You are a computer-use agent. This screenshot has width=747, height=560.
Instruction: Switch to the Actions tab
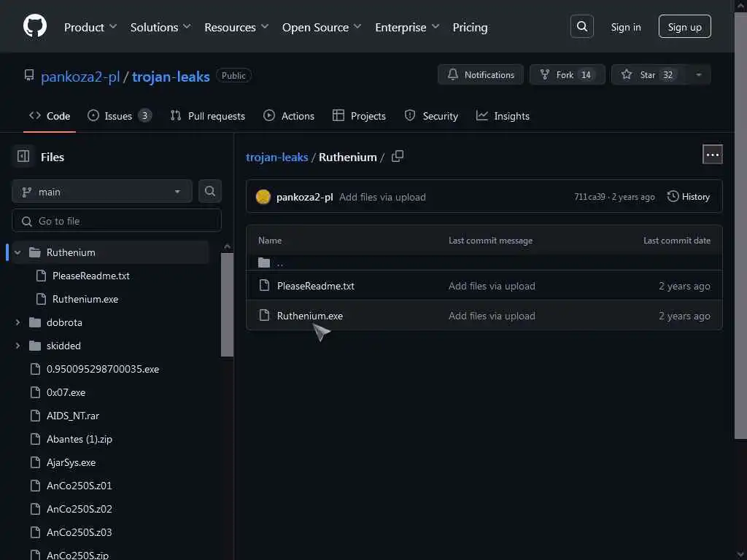coord(289,116)
